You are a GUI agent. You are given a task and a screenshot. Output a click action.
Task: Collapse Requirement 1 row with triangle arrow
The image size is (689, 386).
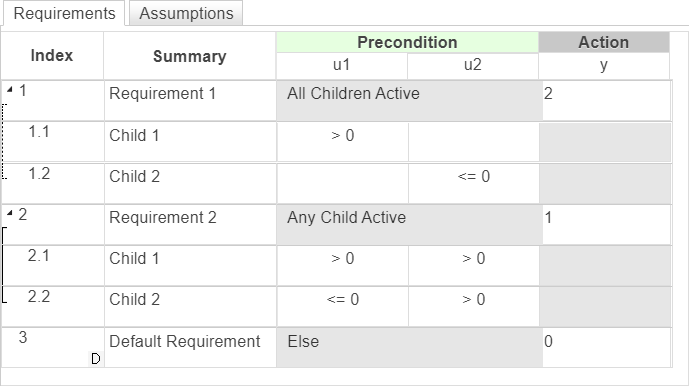[x=10, y=90]
